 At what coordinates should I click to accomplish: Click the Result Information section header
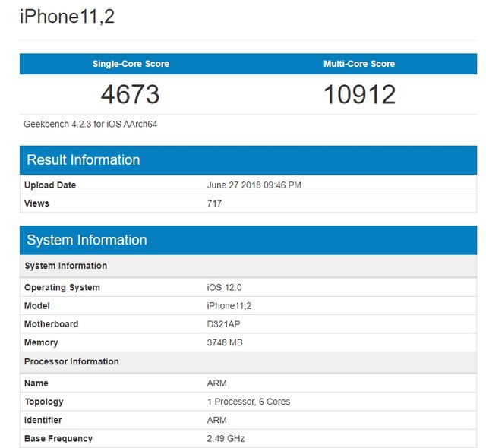click(248, 160)
